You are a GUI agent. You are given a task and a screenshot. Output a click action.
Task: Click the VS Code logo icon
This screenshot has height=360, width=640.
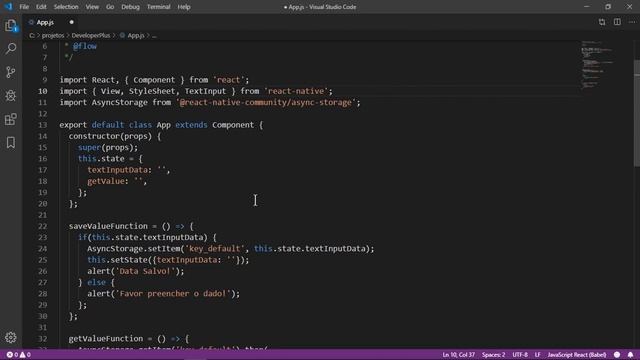point(8,7)
